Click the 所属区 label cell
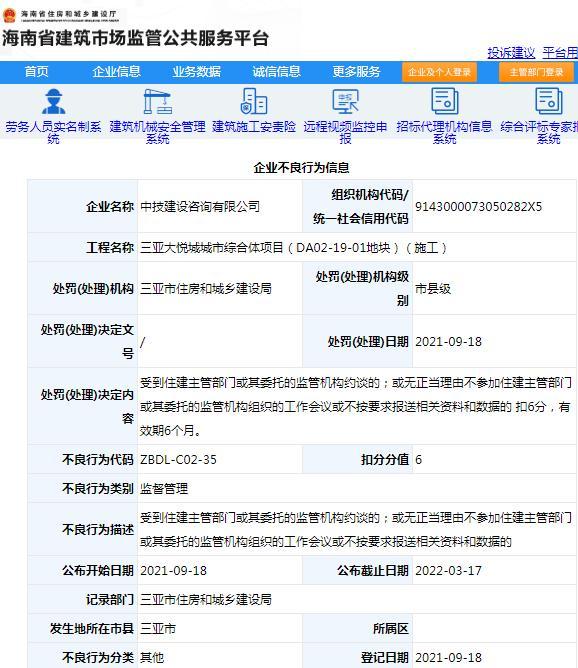Viewport: 578px width, 668px height. point(357,628)
